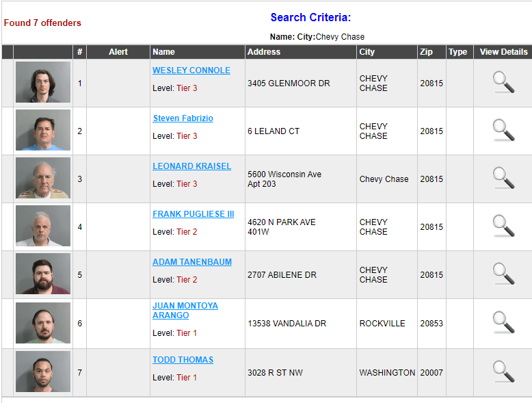
Task: Open the LEONARD KRAISEL name link
Action: click(191, 166)
